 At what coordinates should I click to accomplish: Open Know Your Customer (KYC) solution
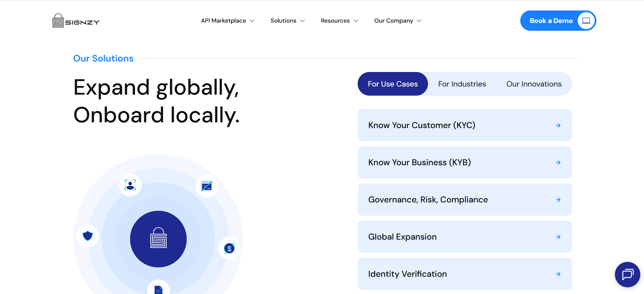click(465, 125)
